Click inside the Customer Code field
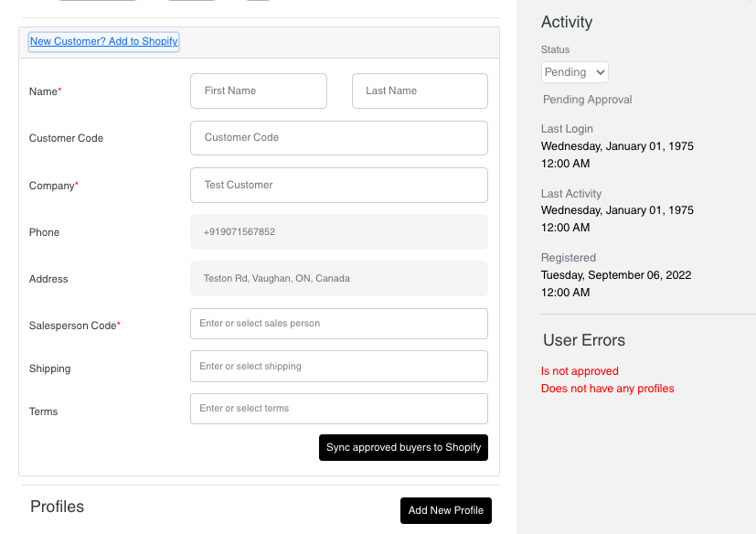Image resolution: width=756 pixels, height=534 pixels. click(338, 137)
